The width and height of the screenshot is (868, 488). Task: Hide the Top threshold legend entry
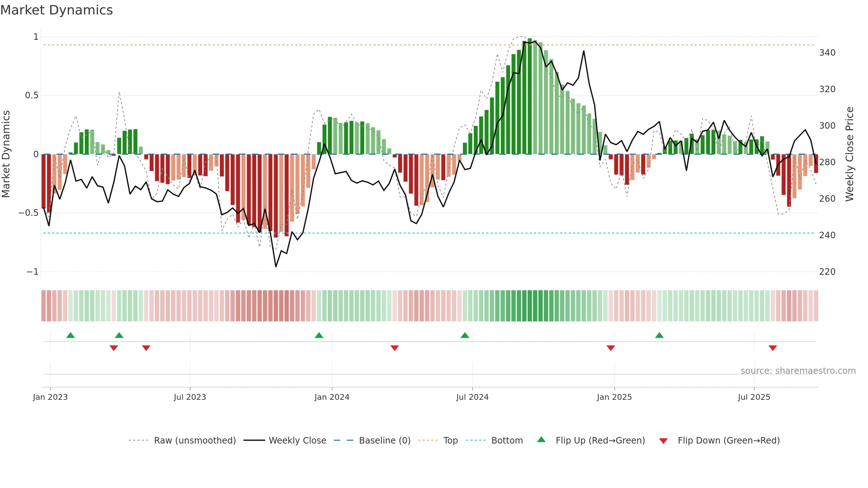438,441
